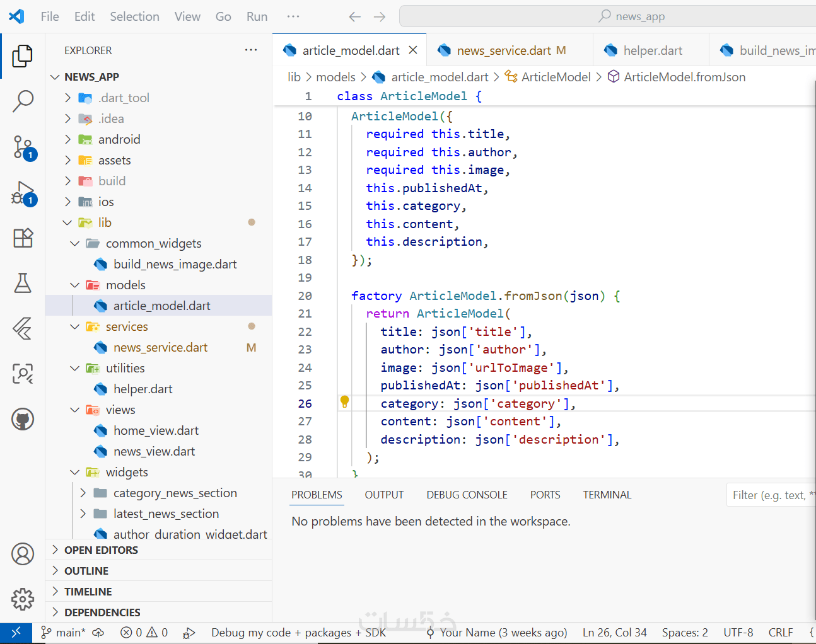
Task: Click the CRLF line ending indicator
Action: 780,633
